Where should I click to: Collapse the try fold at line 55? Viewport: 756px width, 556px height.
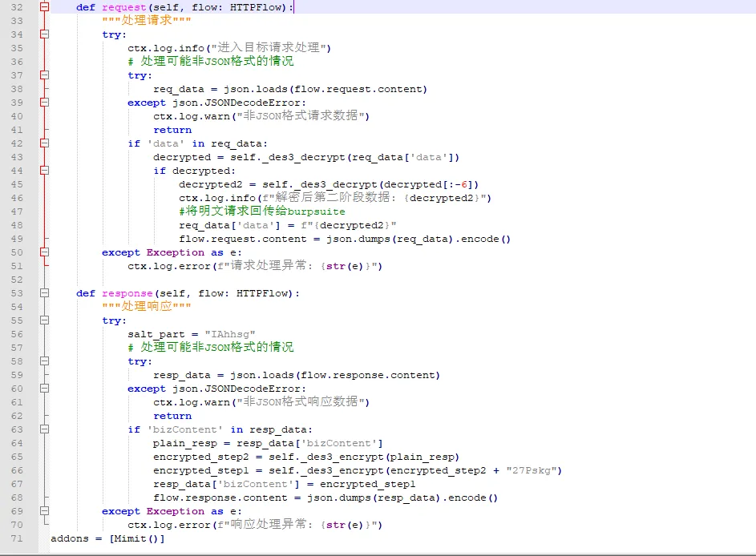tap(44, 320)
